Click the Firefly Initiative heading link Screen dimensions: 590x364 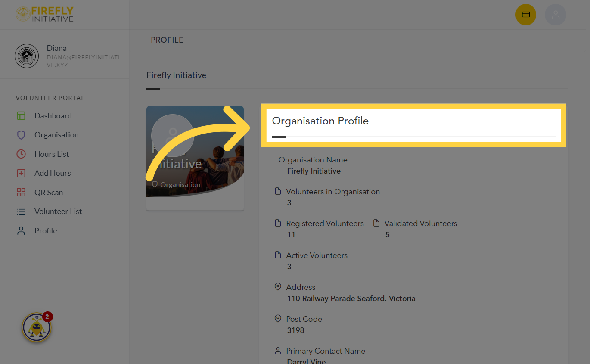[x=176, y=75]
